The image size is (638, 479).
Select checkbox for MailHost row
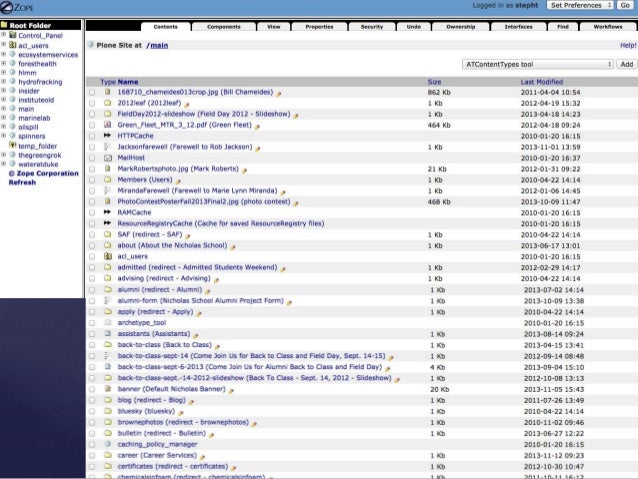tap(92, 158)
